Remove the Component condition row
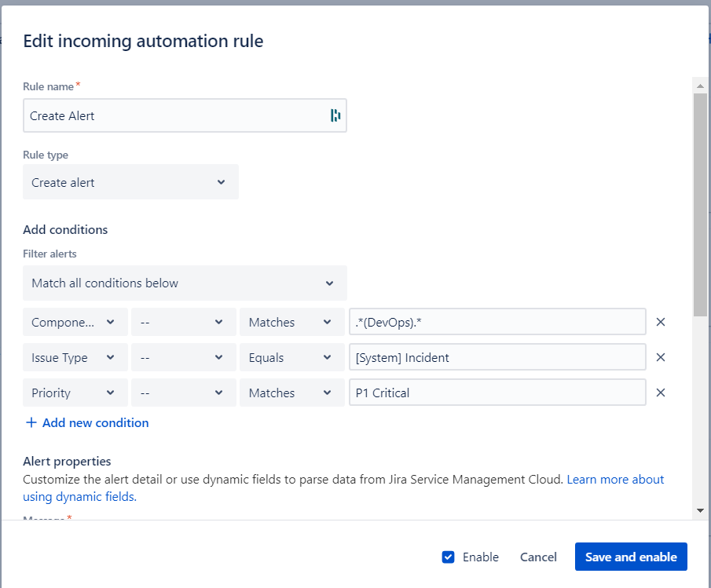The height and width of the screenshot is (588, 711). coord(660,322)
